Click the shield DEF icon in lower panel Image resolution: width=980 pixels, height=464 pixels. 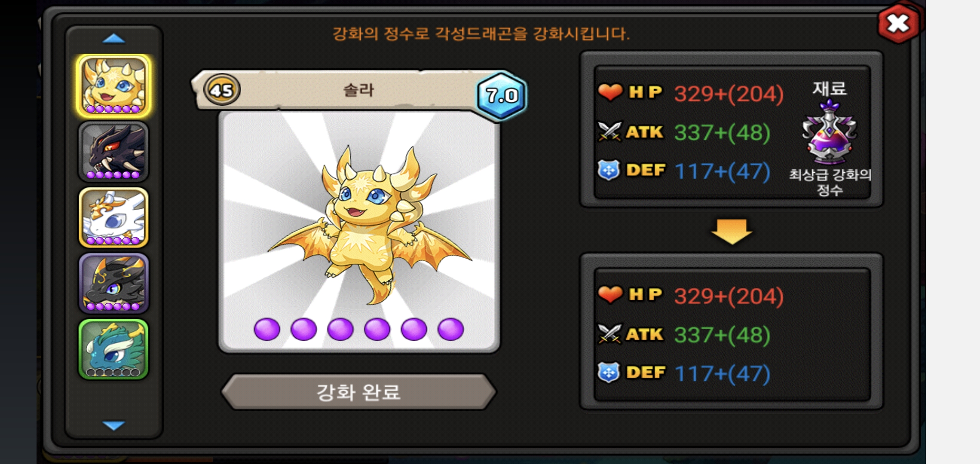click(x=609, y=372)
